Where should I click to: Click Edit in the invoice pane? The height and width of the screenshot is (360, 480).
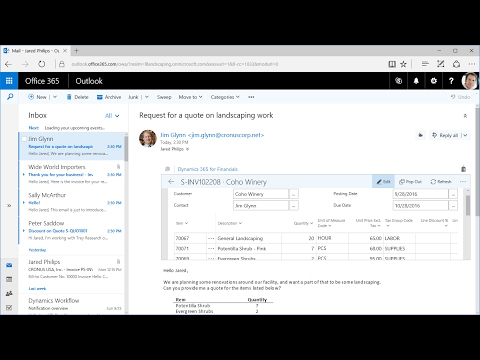(x=383, y=182)
